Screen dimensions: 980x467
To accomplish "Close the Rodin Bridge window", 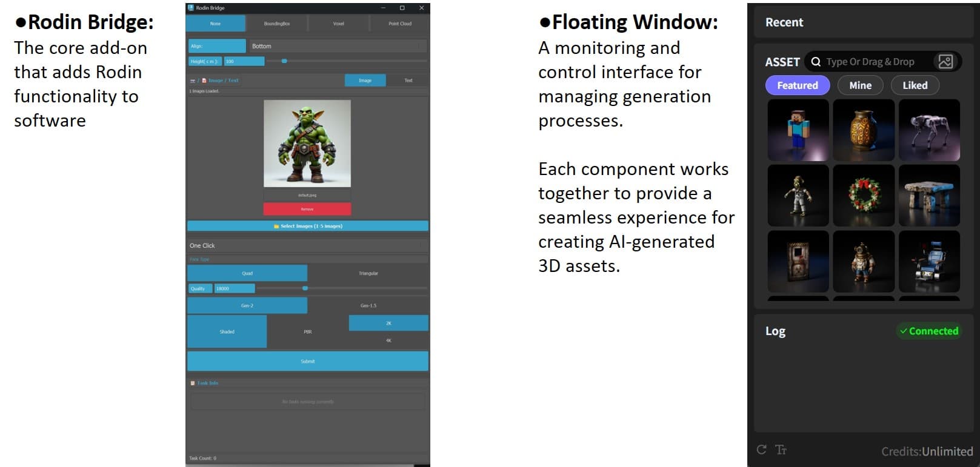I will (x=421, y=8).
